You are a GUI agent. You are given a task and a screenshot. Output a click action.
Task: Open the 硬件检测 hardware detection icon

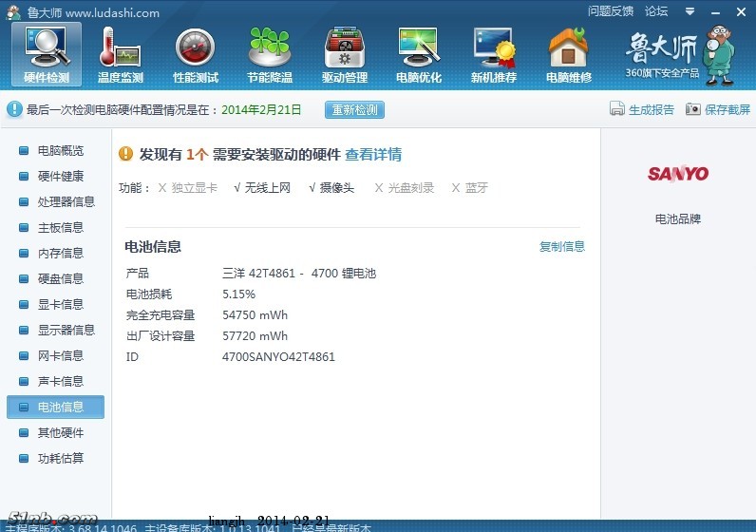[47, 54]
